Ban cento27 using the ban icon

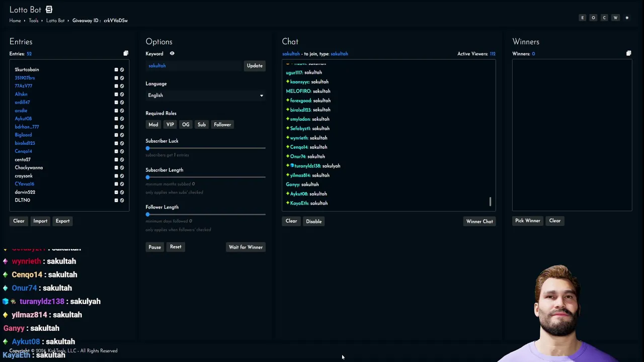122,159
